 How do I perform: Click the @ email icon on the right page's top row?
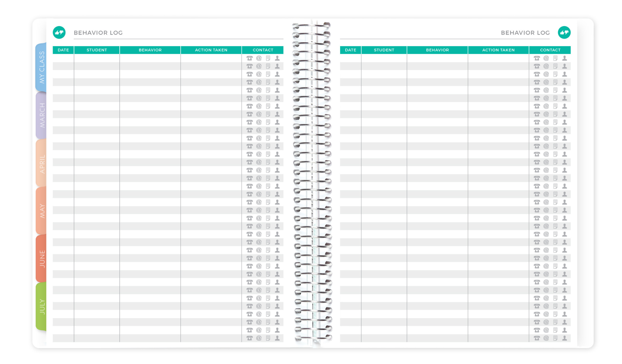546,58
